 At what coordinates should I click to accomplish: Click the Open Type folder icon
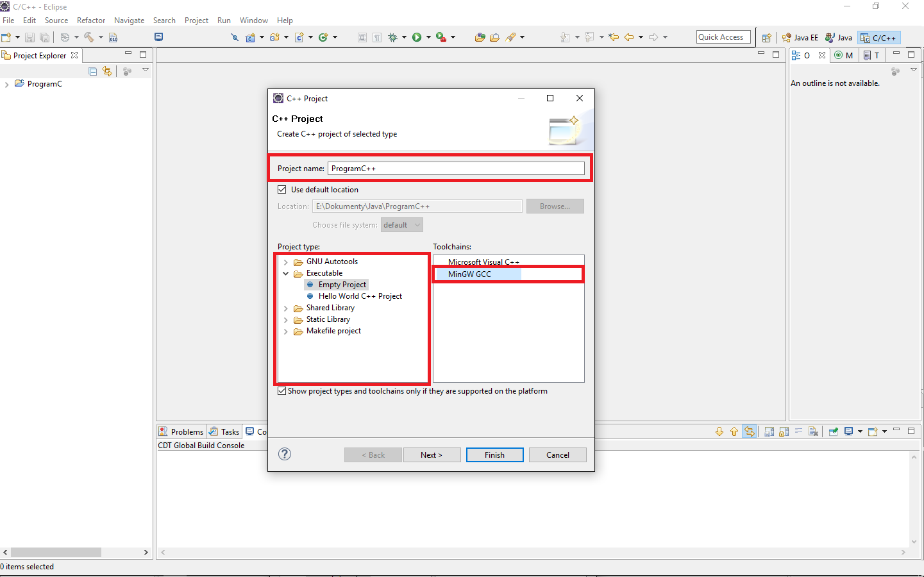(x=494, y=37)
